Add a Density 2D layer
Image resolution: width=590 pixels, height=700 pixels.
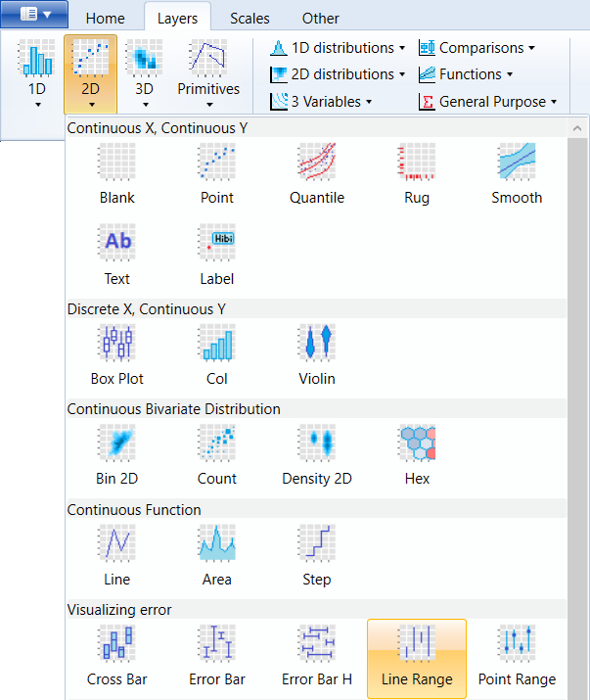tap(317, 455)
